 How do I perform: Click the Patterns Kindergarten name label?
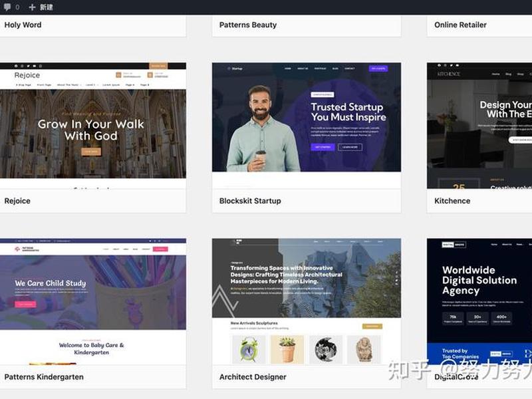(x=44, y=377)
